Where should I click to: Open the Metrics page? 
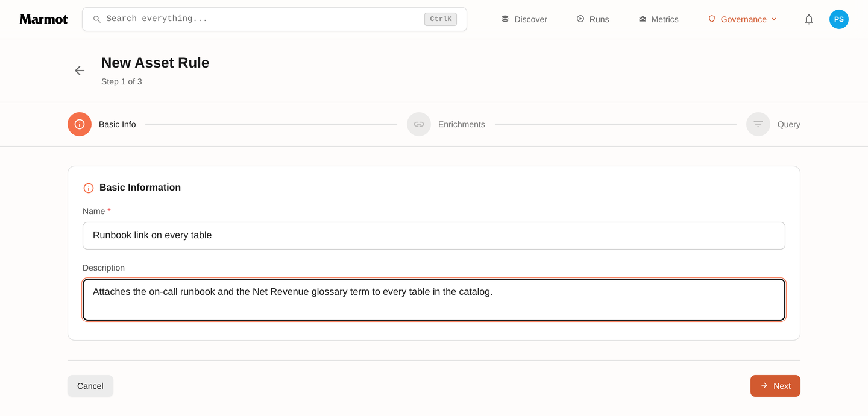[658, 19]
